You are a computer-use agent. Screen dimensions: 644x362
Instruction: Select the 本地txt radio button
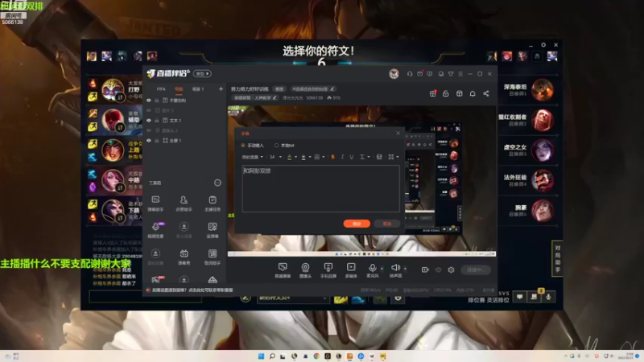click(x=276, y=146)
